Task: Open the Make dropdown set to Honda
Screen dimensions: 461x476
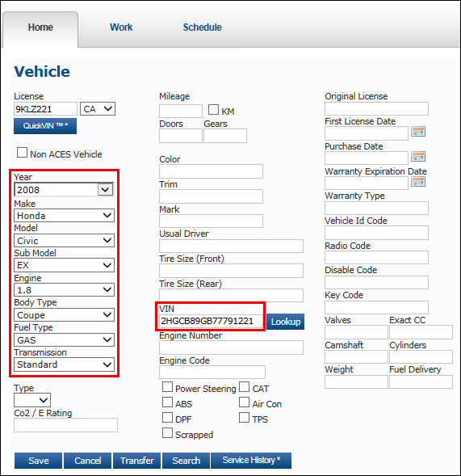Action: click(64, 216)
